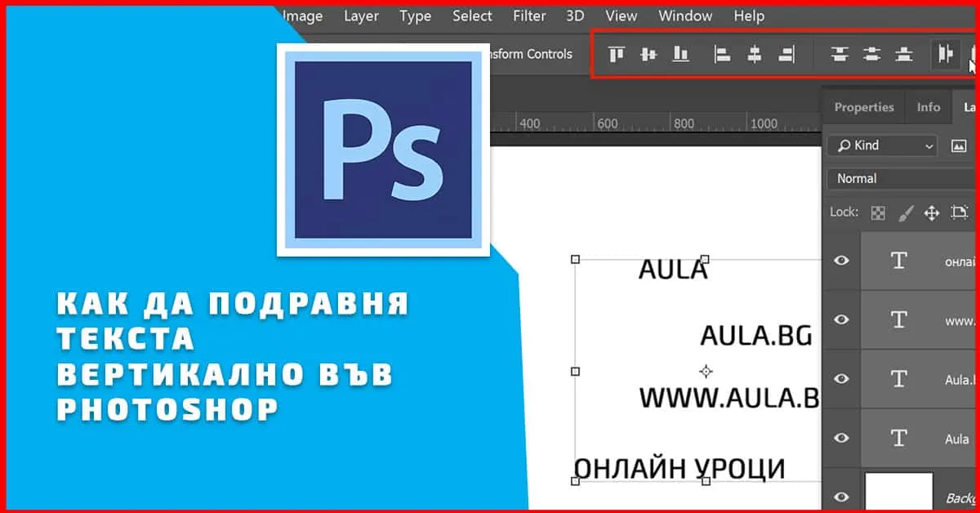Click the Align left edges icon
The image size is (980, 513).
(x=722, y=54)
